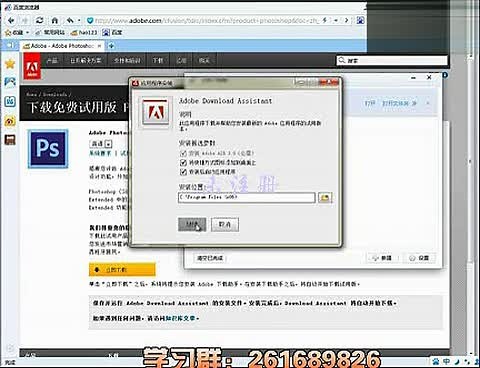Open the sidebar gold star favorites icon
The height and width of the screenshot is (368, 480).
pos(10,63)
